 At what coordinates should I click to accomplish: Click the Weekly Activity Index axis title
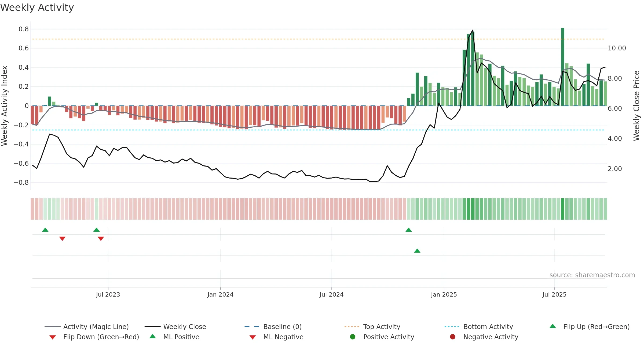click(x=4, y=106)
